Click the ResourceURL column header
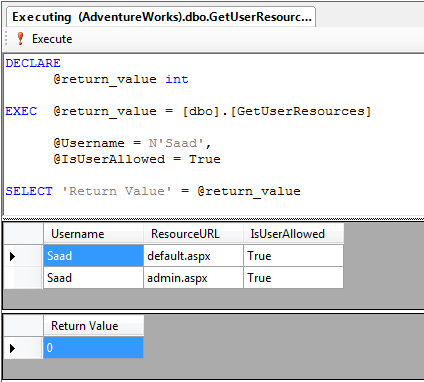Viewport: 424px width, 382px height. point(193,234)
